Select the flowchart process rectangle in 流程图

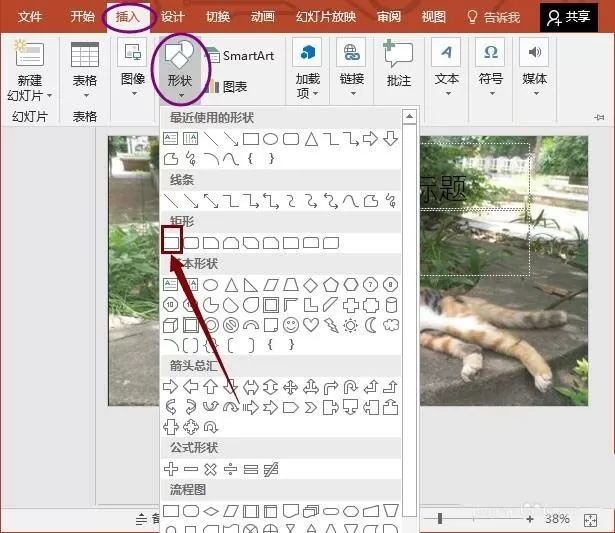pos(171,511)
